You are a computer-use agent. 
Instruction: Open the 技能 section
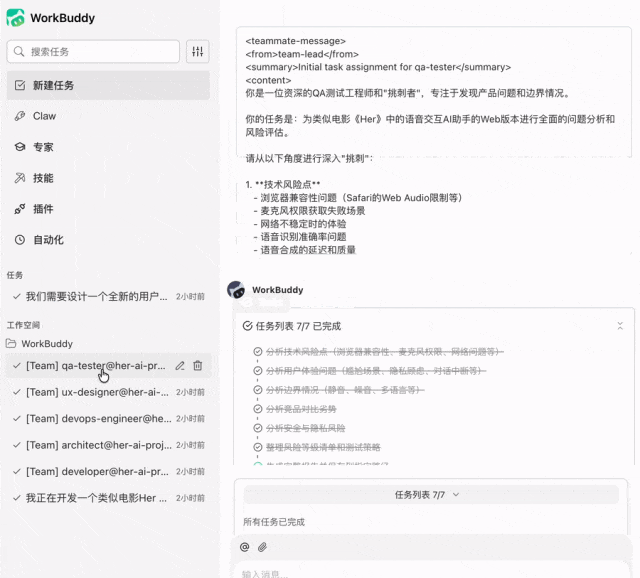43,178
